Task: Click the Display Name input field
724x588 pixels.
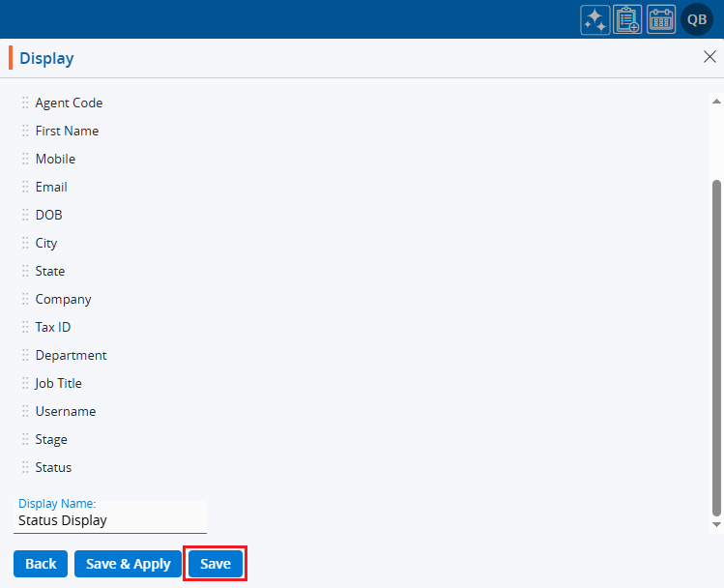Action: [110, 520]
